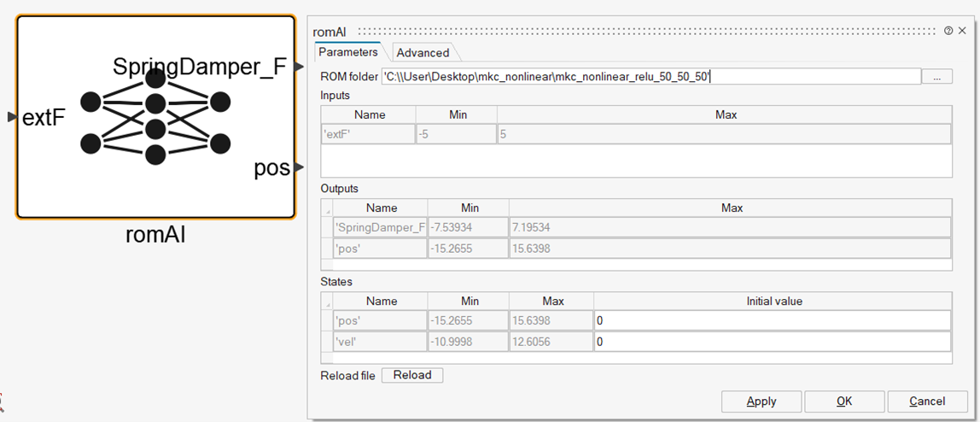Close the romAI dialog with X
980x422 pixels.
point(962,31)
